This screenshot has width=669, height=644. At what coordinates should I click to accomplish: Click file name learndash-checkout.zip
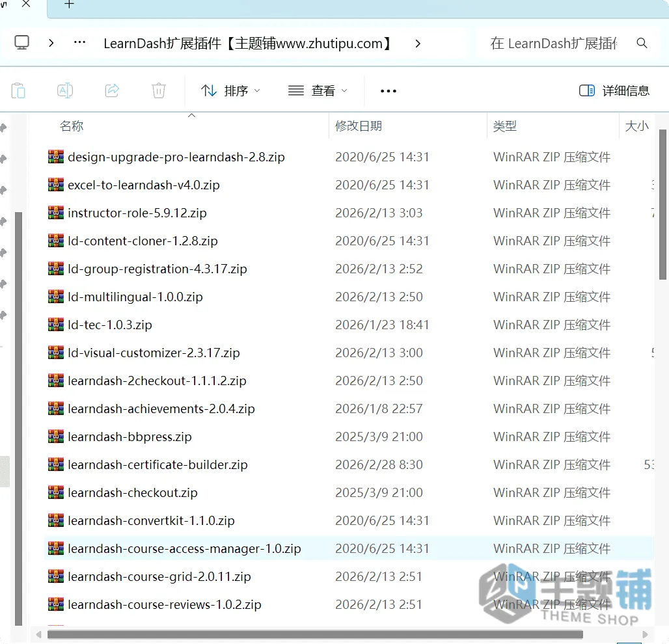(x=133, y=492)
